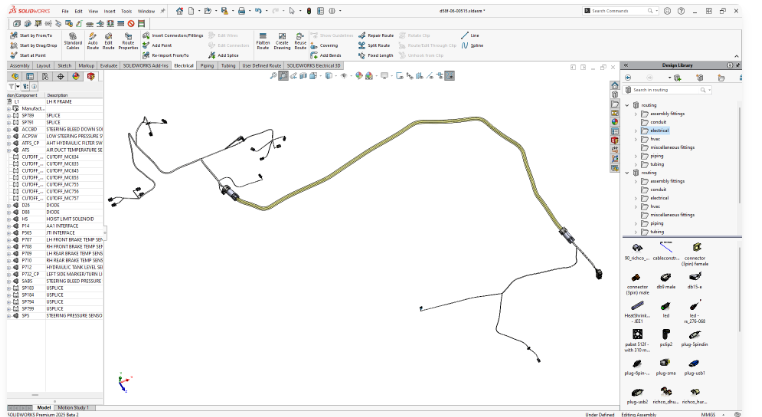Click Create Drawing tool
Viewport: 762px width, 417px height.
click(282, 41)
